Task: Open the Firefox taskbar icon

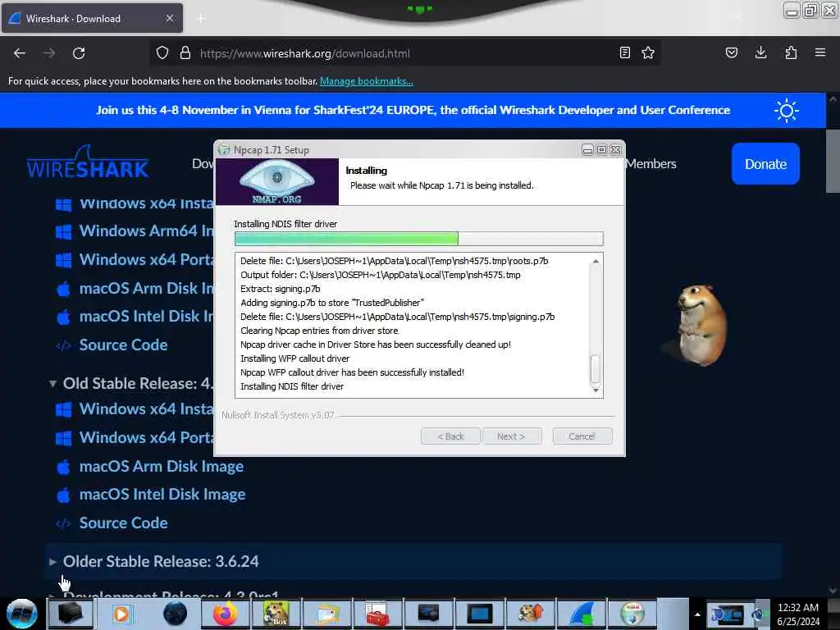Action: coord(226,614)
